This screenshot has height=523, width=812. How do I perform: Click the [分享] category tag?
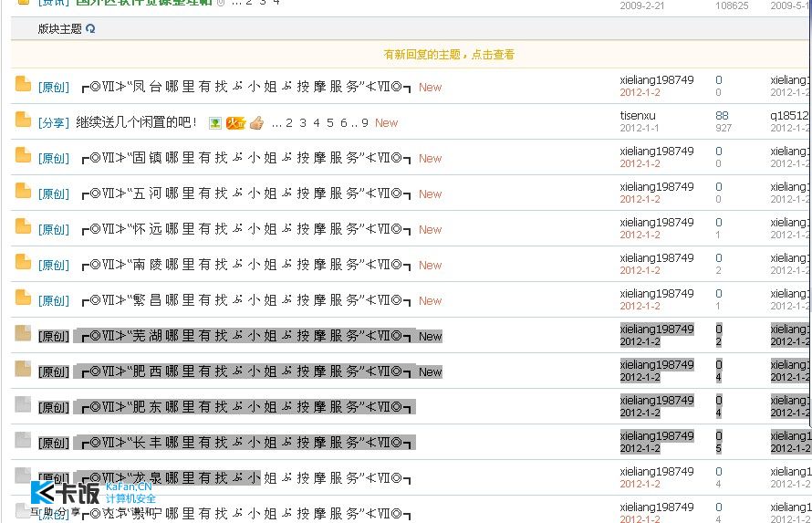click(53, 123)
